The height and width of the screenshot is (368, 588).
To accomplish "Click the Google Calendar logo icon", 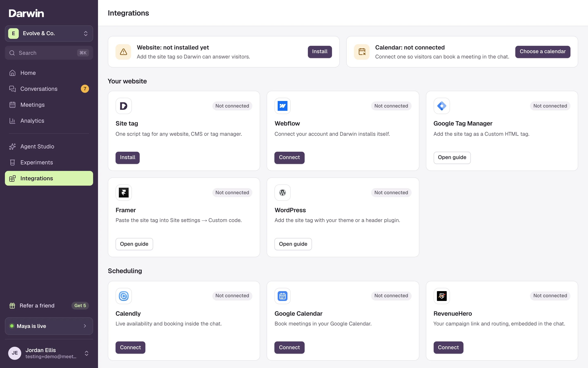I will point(283,296).
